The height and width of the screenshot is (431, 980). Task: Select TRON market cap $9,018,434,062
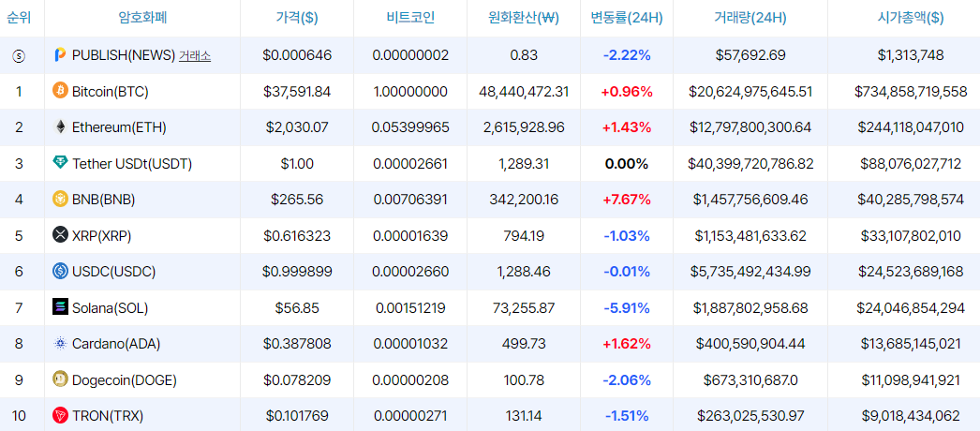pyautogui.click(x=911, y=415)
